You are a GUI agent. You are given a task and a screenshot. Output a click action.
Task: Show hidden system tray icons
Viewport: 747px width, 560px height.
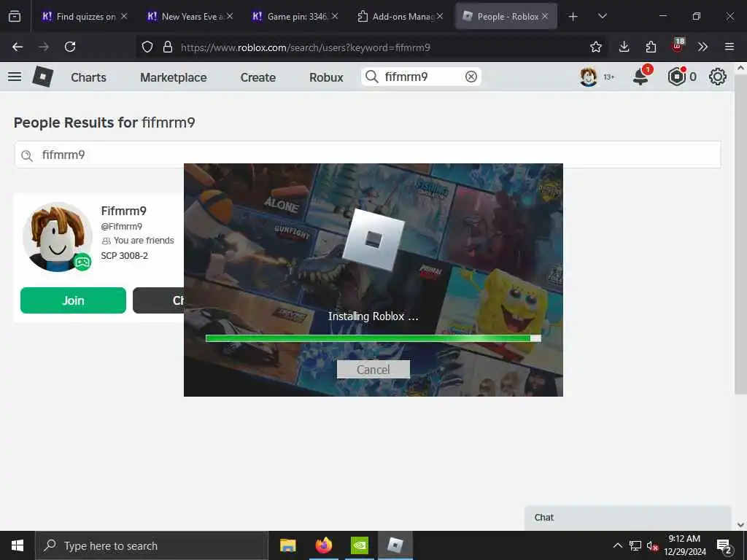(x=617, y=545)
